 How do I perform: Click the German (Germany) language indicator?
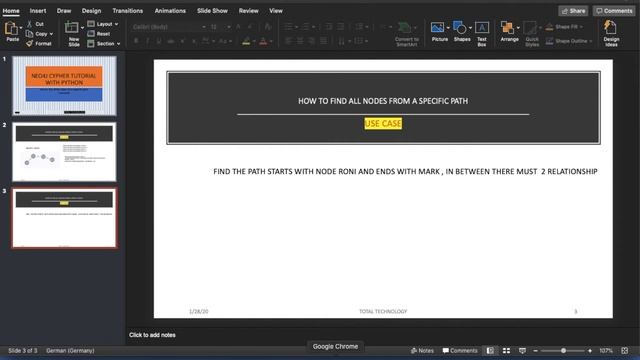point(70,351)
